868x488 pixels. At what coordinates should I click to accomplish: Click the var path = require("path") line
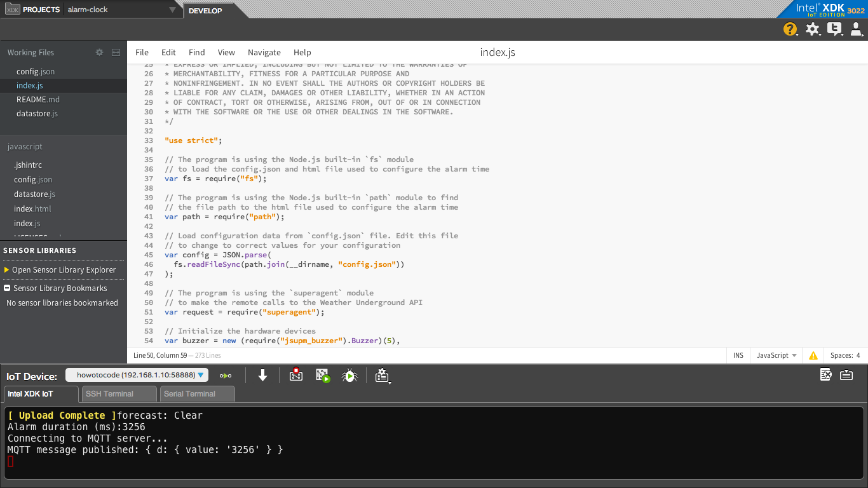coord(224,217)
